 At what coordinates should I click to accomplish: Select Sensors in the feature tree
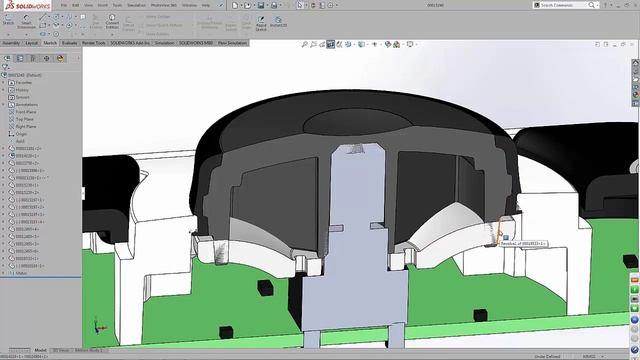[22, 97]
